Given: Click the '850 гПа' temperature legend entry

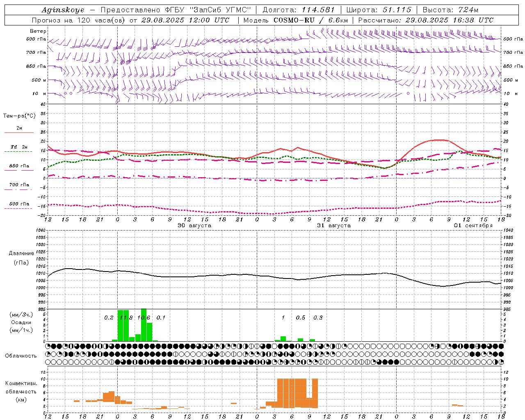Looking at the screenshot, I should (x=19, y=166).
